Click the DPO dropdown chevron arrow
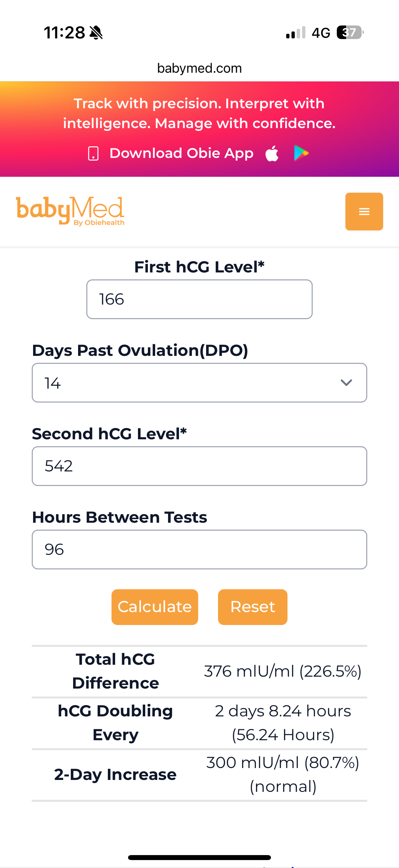This screenshot has height=868, width=399. pyautogui.click(x=346, y=383)
